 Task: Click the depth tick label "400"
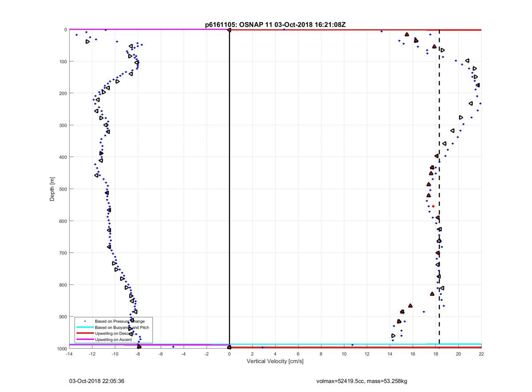click(x=63, y=157)
